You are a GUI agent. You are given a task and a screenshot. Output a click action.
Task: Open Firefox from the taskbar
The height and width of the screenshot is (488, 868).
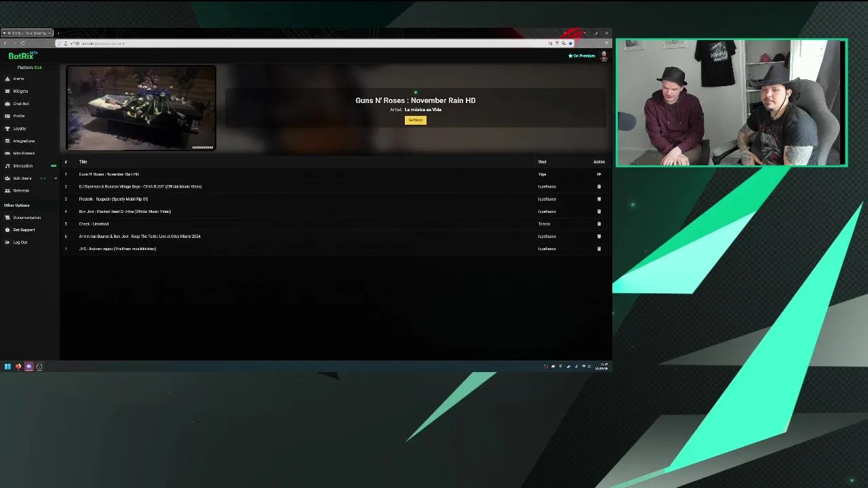click(x=18, y=367)
